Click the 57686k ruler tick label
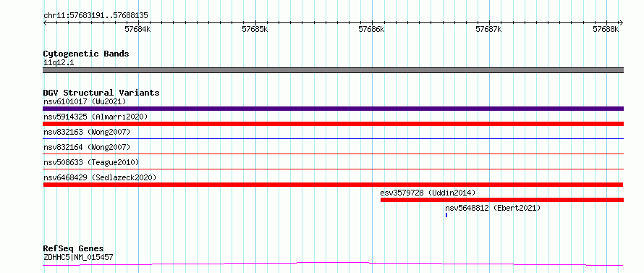 pos(372,29)
